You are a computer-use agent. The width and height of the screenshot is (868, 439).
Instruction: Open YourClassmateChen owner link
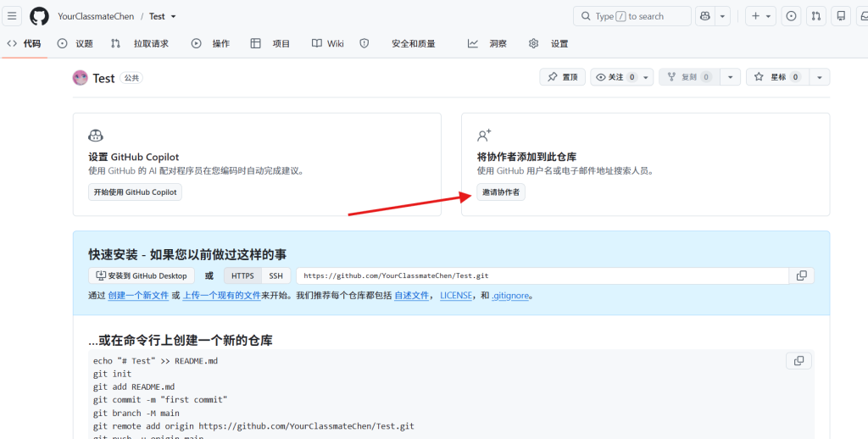point(96,17)
